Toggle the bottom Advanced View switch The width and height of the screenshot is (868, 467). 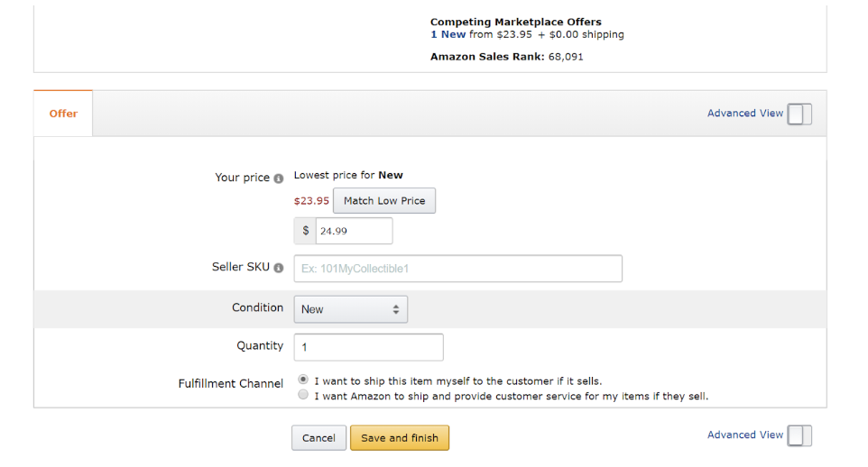click(x=799, y=435)
